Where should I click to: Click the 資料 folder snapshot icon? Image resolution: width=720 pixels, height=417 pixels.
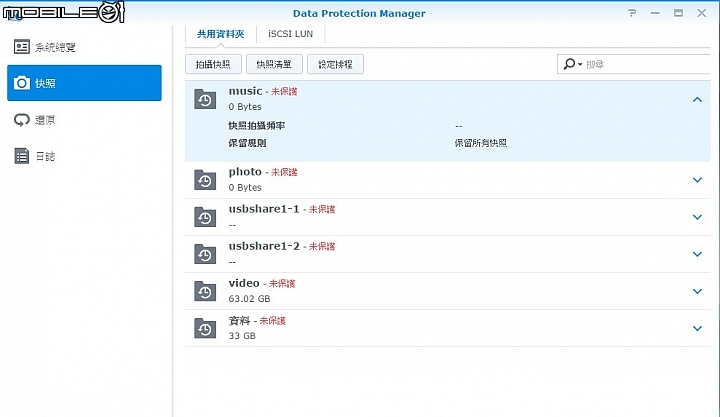pos(205,328)
